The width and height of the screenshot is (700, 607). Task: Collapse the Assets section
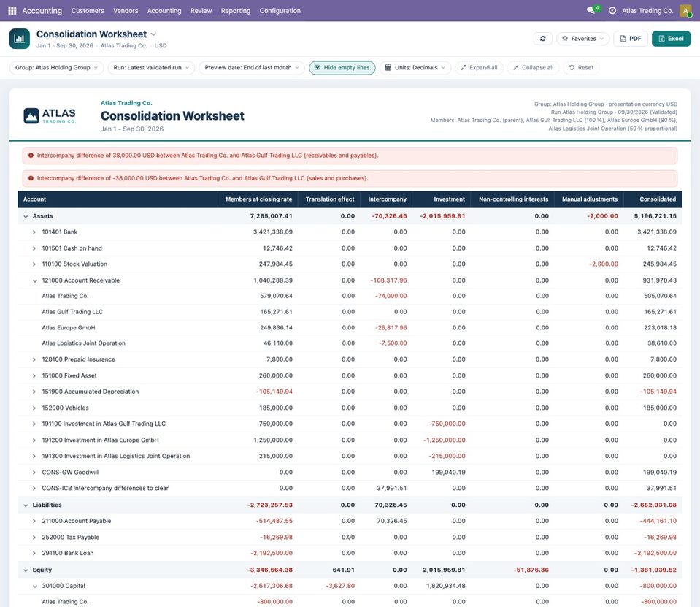pyautogui.click(x=26, y=216)
